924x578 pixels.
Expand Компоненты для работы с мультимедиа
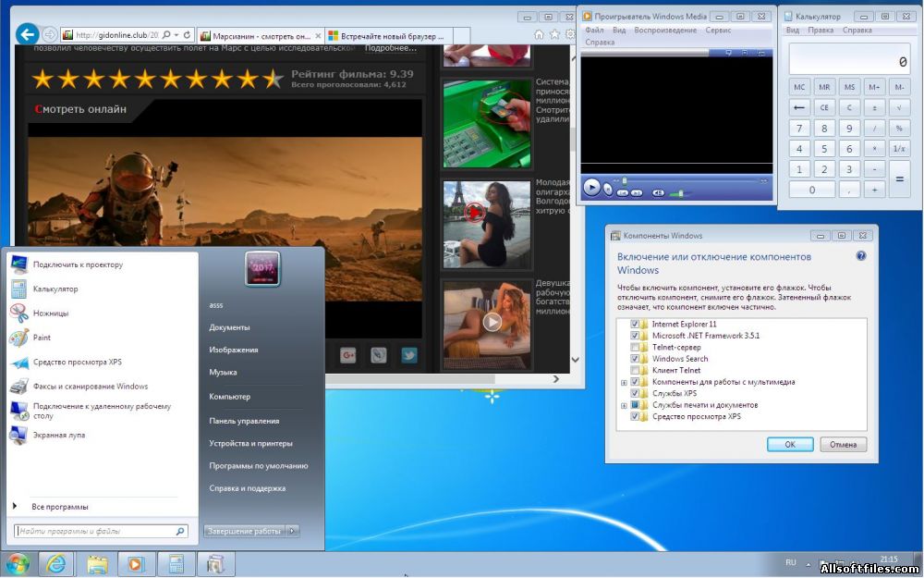(624, 382)
